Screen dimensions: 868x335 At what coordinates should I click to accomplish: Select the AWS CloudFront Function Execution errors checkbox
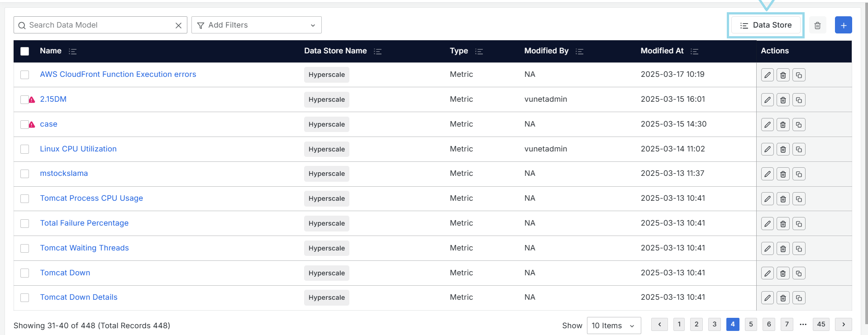coord(25,75)
